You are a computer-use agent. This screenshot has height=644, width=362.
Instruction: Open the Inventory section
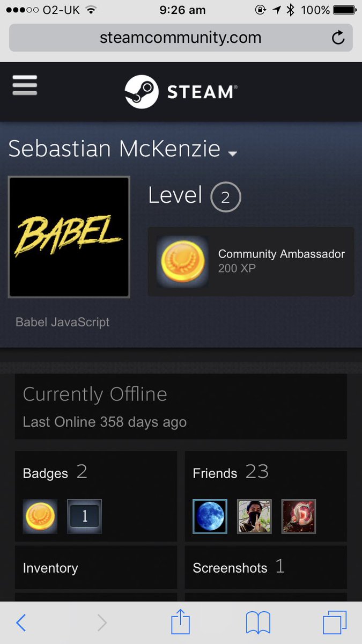pyautogui.click(x=96, y=568)
